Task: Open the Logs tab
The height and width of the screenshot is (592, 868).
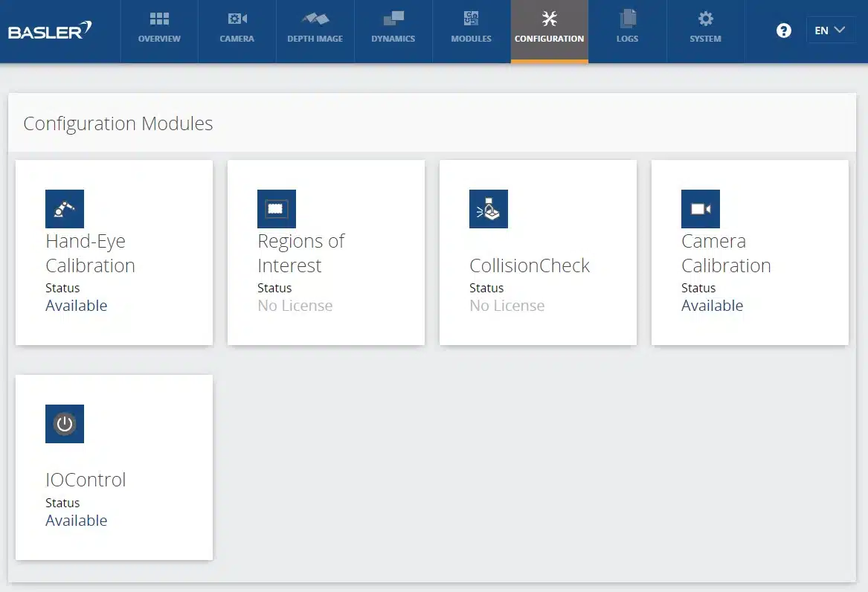Action: coord(627,28)
